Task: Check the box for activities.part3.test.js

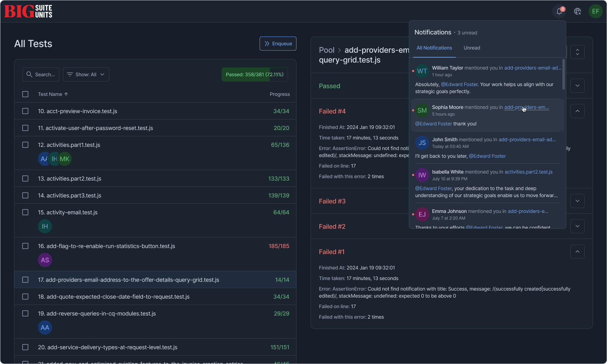Action: tap(25, 195)
